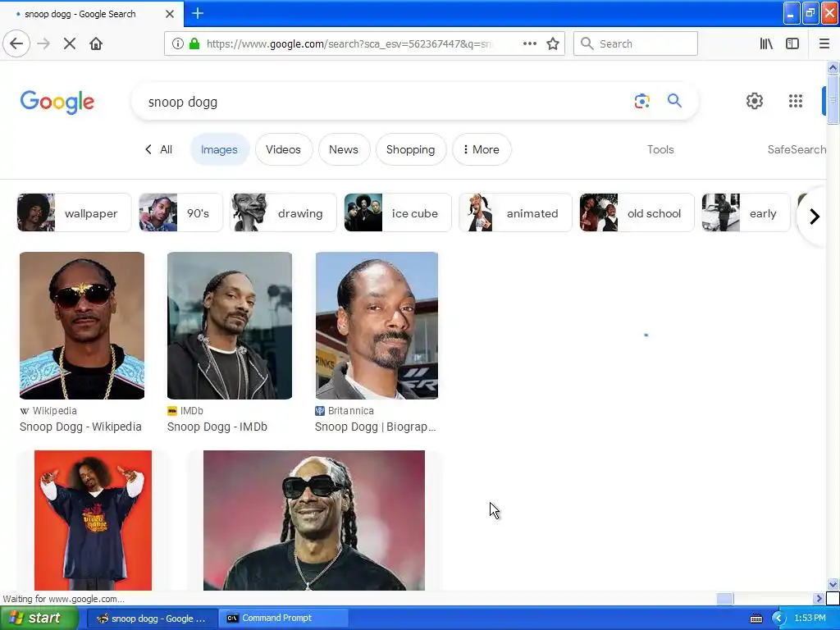The width and height of the screenshot is (840, 630).
Task: Select snoop dogg Google taskbar button
Action: (x=152, y=619)
